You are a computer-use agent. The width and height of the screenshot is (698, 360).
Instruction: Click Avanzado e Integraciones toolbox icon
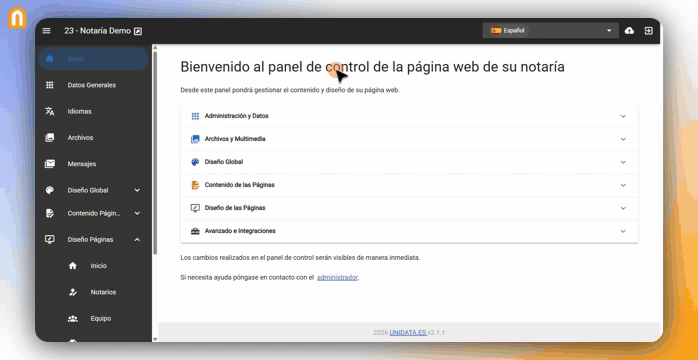(x=195, y=231)
